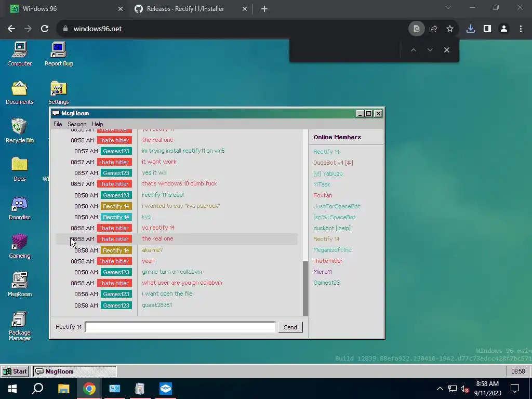Screen dimensions: 532x399
Task: Select Games123 in Online Members list
Action: (326, 283)
